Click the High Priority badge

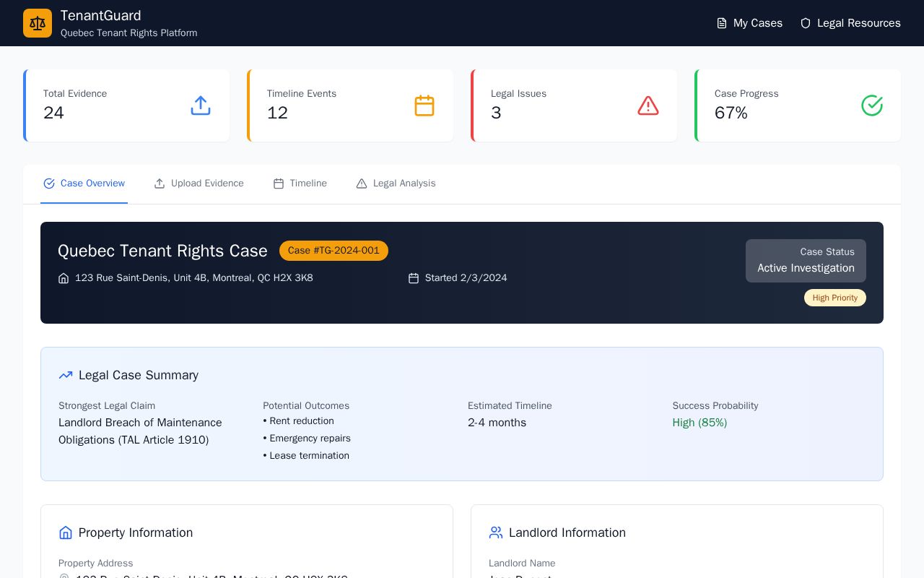click(x=835, y=298)
